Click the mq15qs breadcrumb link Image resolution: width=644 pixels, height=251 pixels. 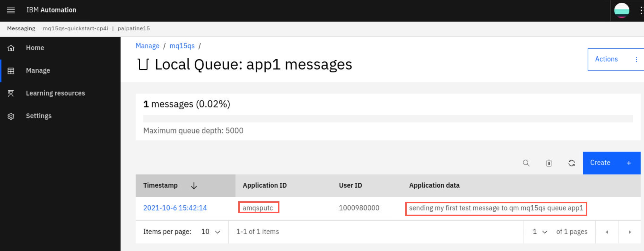coord(182,46)
